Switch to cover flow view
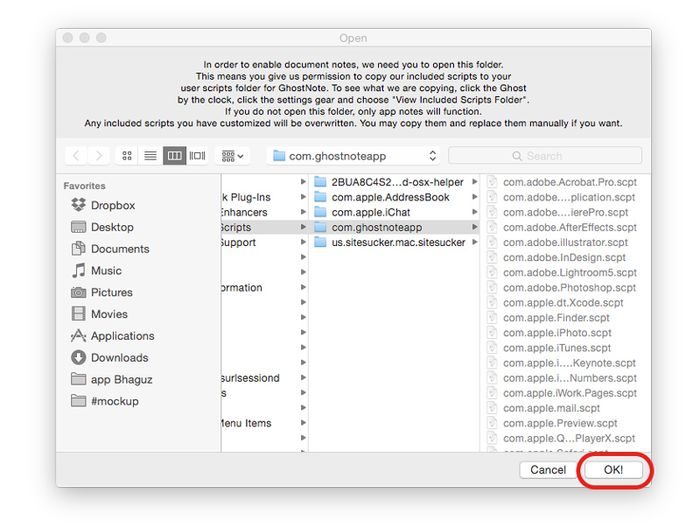 [197, 156]
